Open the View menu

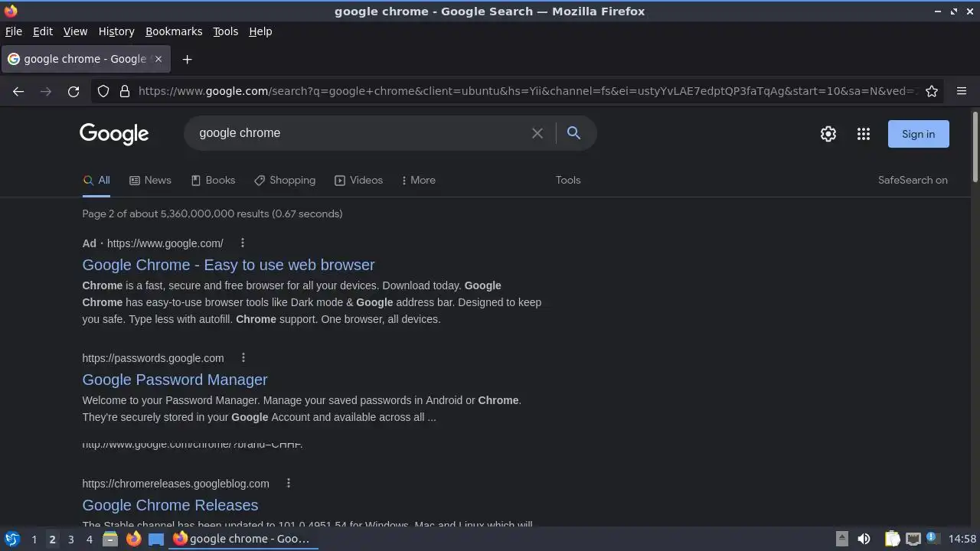click(75, 31)
